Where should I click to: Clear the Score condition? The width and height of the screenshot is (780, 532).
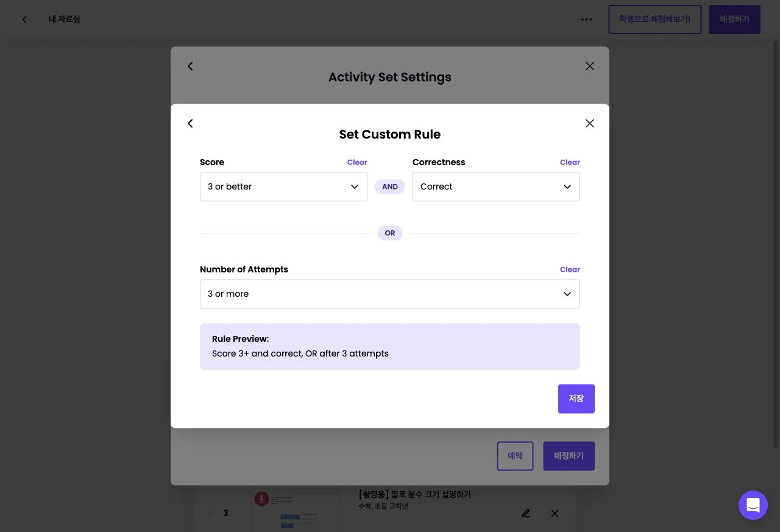pyautogui.click(x=357, y=162)
